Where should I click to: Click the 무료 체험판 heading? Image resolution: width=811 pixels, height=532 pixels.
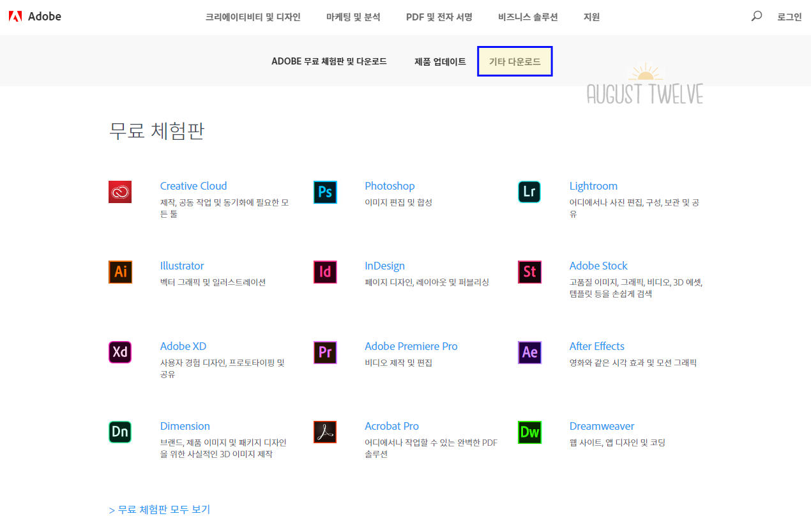click(x=156, y=130)
